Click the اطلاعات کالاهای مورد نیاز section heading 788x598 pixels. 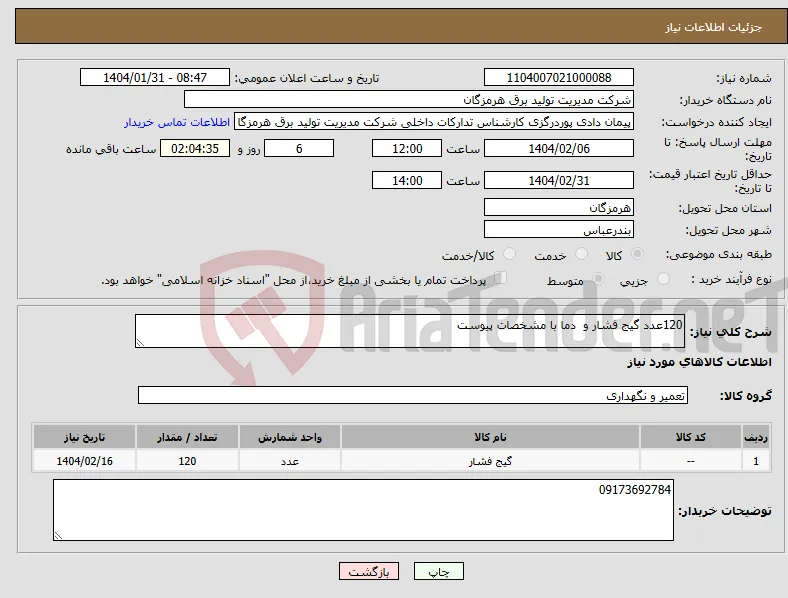click(x=699, y=362)
